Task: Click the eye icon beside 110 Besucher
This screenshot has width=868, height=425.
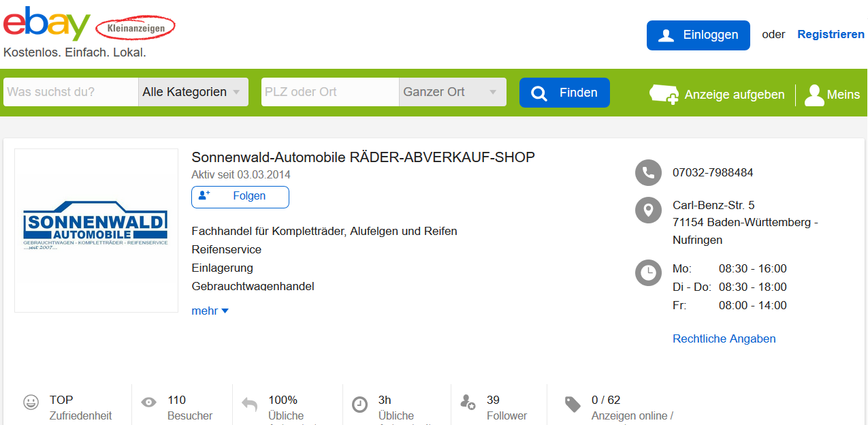Action: (148, 403)
